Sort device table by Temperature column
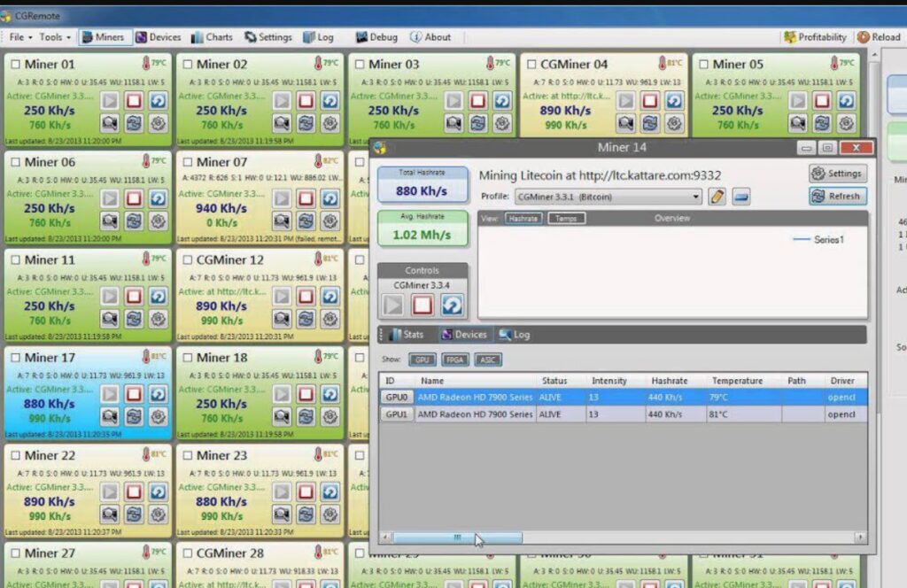The image size is (907, 588). (737, 381)
